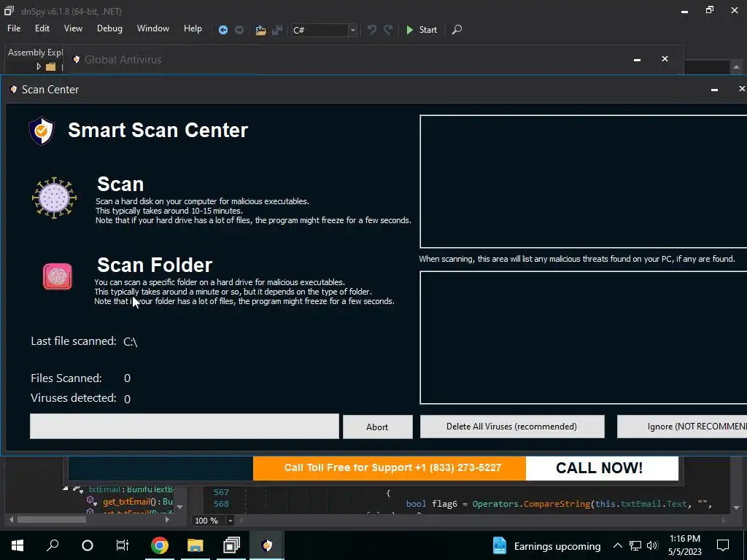Click Delete All Viruses (recommended) button
Viewport: 747px width, 560px height.
(511, 426)
